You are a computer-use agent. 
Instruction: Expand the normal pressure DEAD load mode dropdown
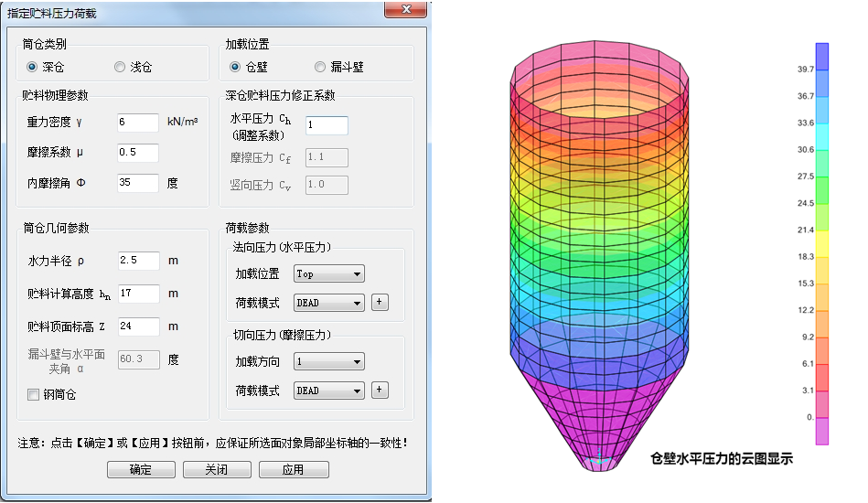(x=328, y=303)
